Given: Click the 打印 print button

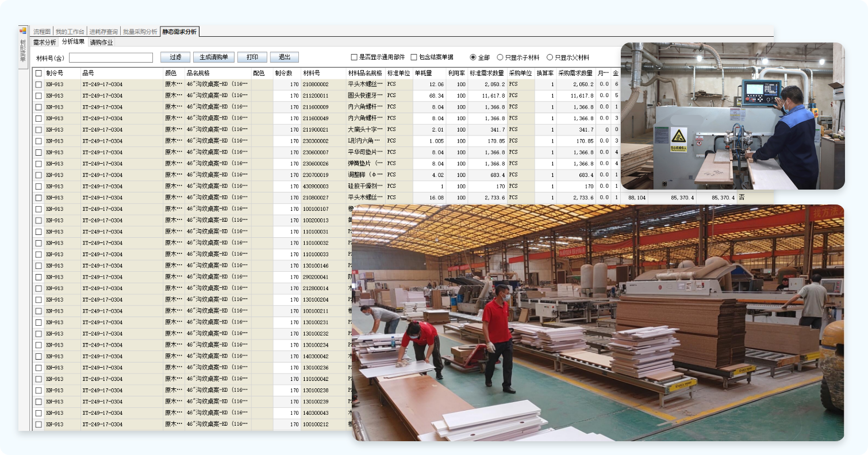Looking at the screenshot, I should pos(252,57).
